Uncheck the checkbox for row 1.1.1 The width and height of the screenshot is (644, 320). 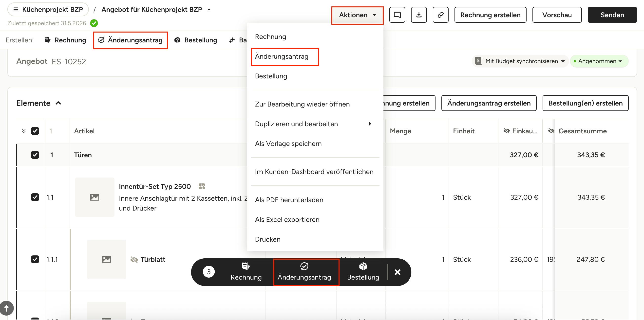click(35, 259)
